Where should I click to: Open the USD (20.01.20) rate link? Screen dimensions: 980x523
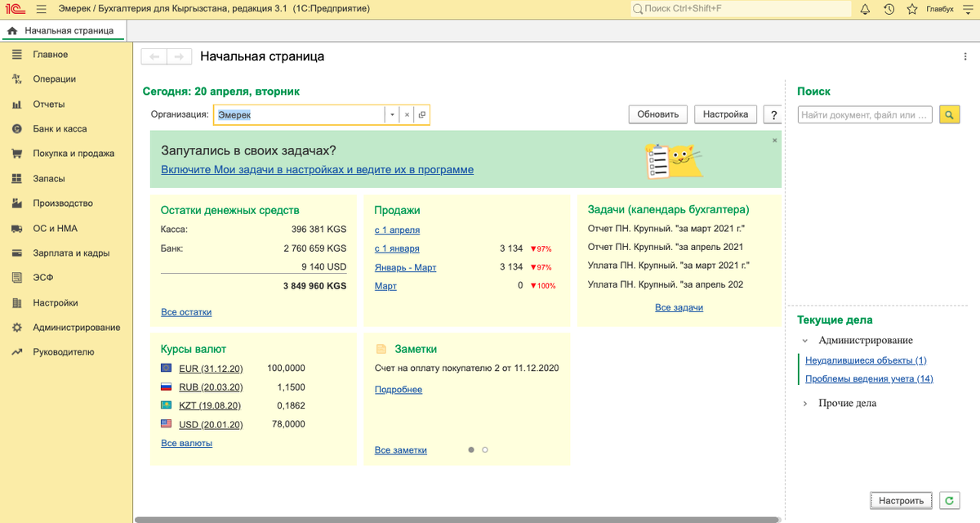coord(211,424)
